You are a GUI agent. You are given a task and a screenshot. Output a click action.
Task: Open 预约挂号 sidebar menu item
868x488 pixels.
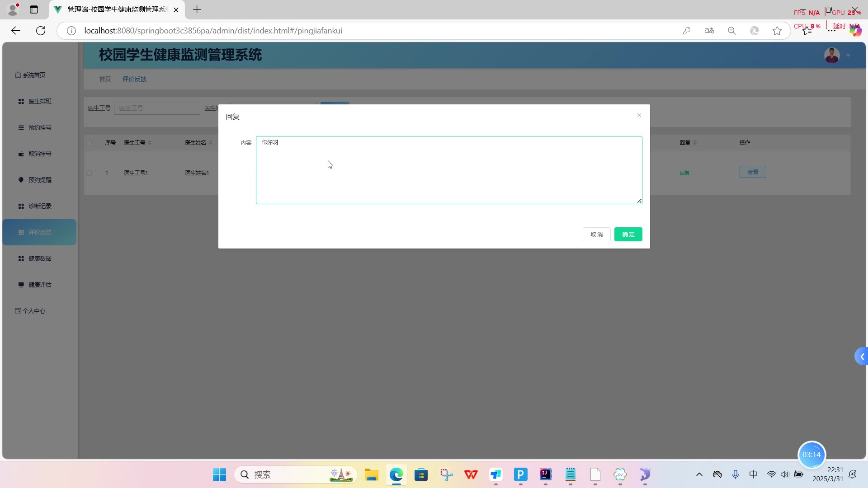[40, 127]
